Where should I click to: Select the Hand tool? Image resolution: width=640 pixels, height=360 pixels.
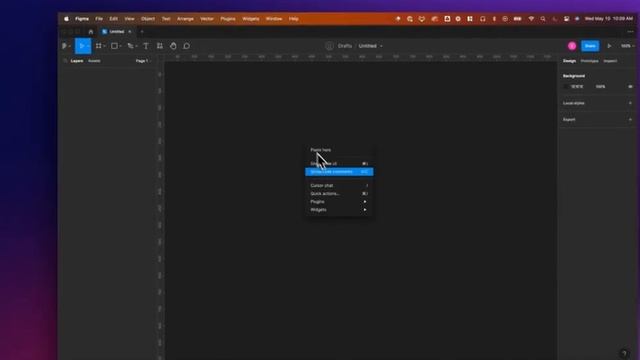pyautogui.click(x=173, y=46)
